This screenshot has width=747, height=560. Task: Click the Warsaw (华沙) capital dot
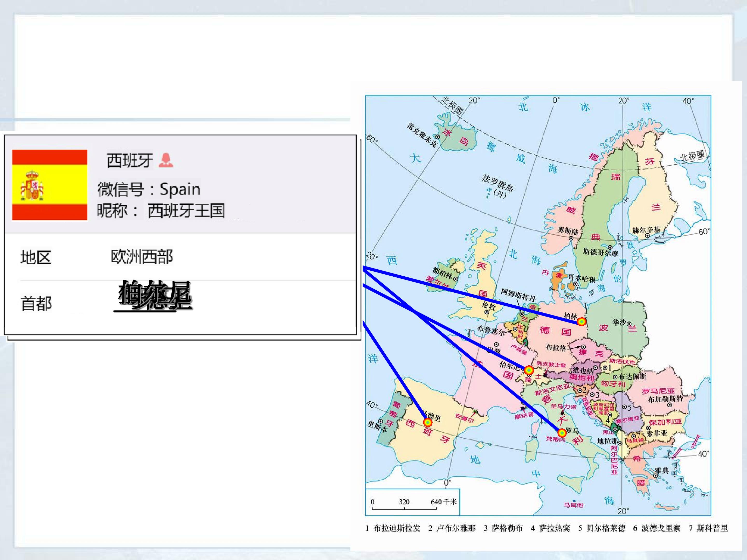[629, 324]
